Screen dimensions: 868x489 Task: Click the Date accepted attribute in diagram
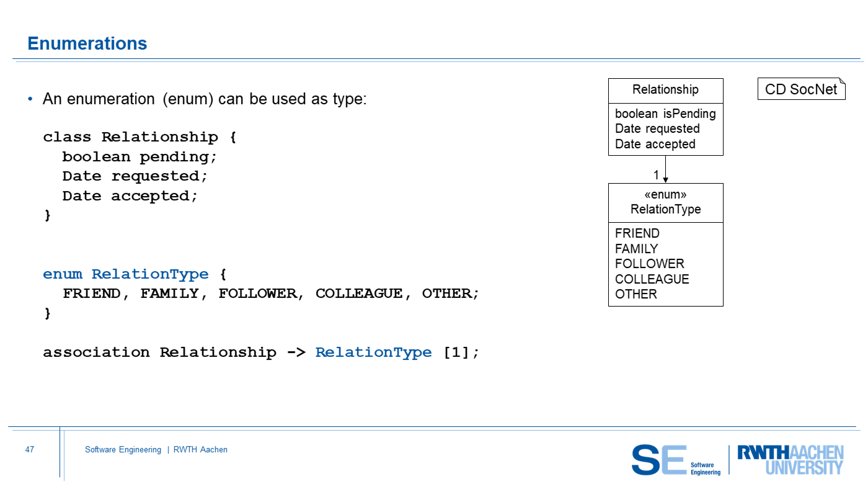[655, 144]
